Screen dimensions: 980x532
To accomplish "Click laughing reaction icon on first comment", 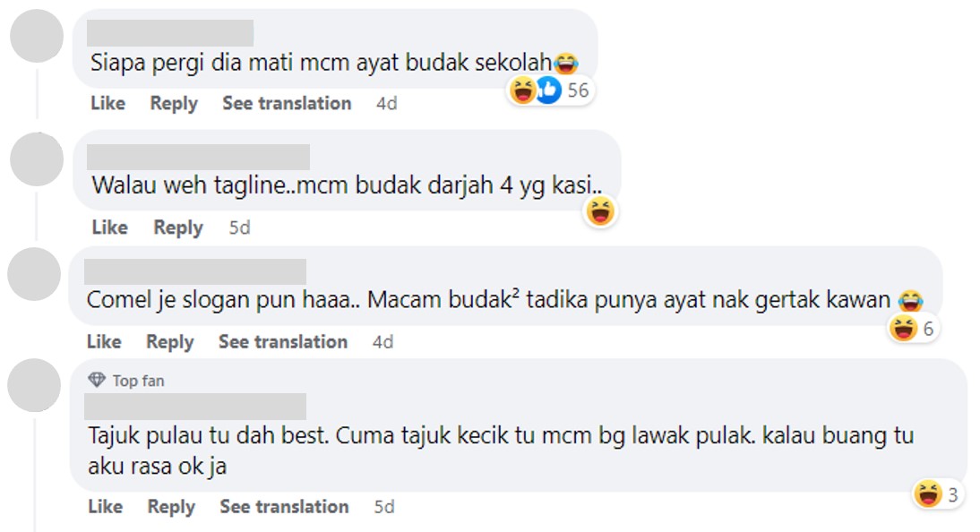I will point(523,90).
